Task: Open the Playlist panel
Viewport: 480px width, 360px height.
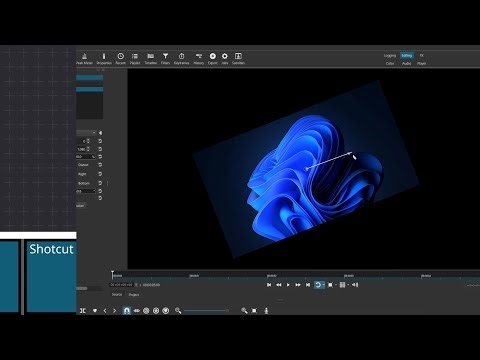Action: [135, 59]
